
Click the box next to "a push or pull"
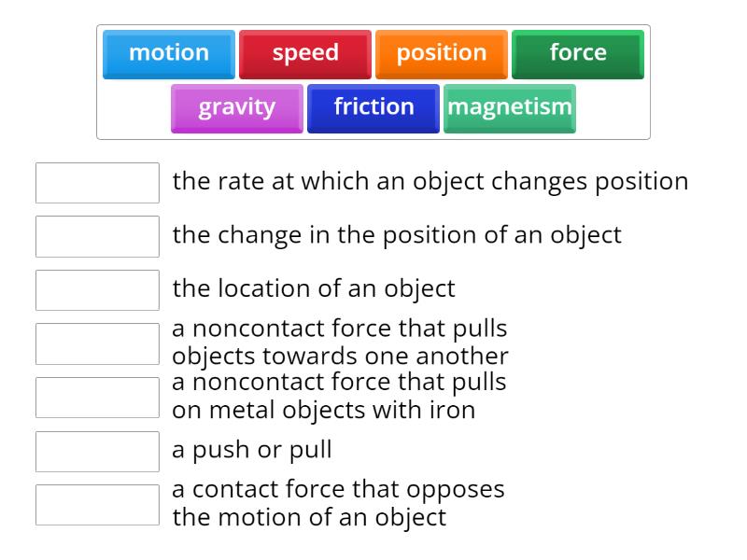97,452
